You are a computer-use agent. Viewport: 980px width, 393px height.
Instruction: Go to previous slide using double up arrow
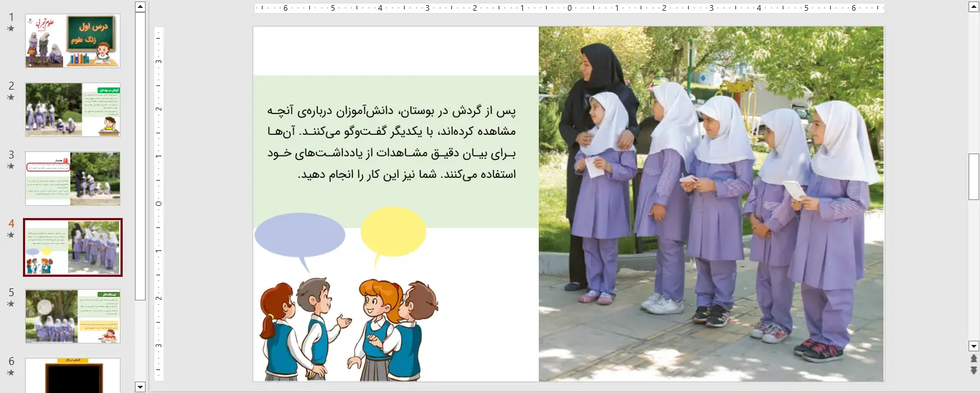pos(974,358)
